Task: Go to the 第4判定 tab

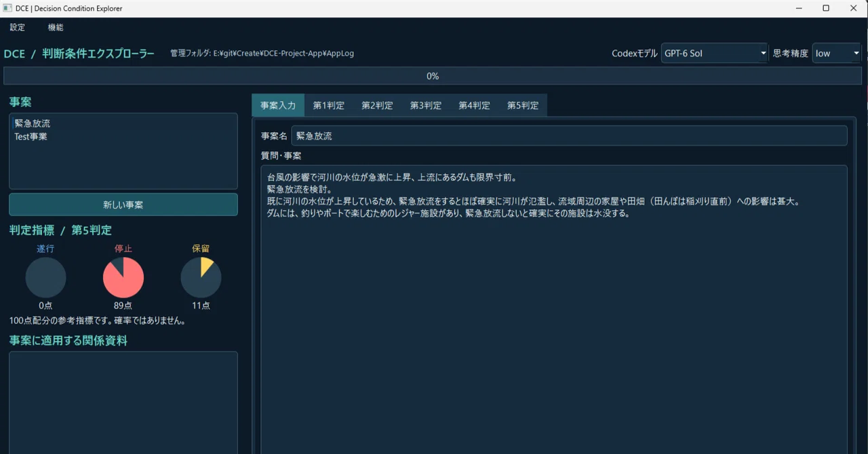Action: pyautogui.click(x=474, y=106)
